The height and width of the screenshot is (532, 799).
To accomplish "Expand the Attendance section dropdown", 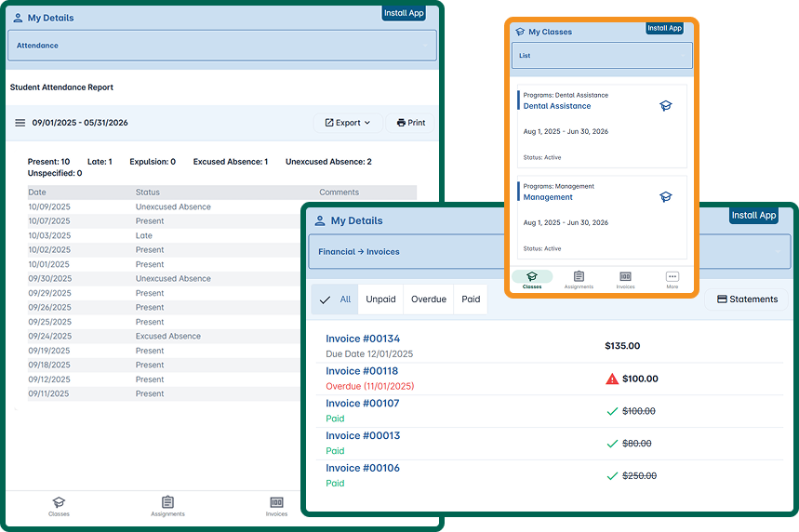I will tap(221, 46).
